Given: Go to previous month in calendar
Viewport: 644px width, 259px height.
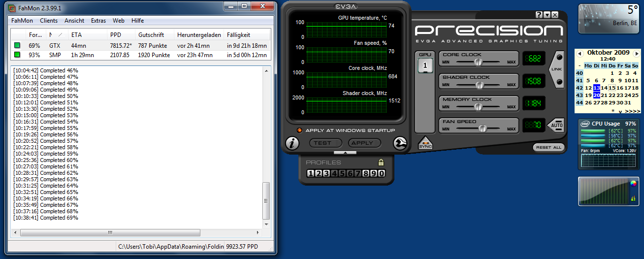Looking at the screenshot, I should 580,53.
